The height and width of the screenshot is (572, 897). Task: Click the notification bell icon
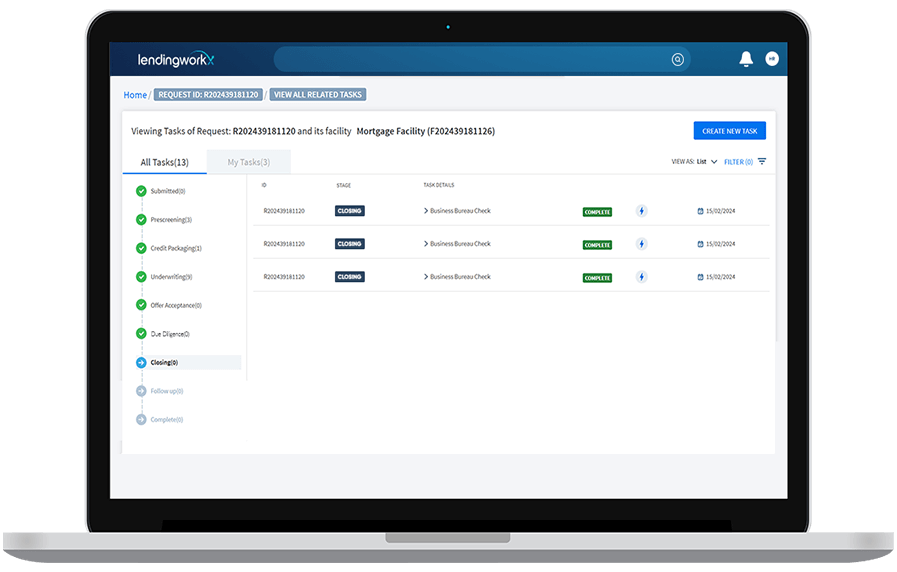[x=745, y=59]
